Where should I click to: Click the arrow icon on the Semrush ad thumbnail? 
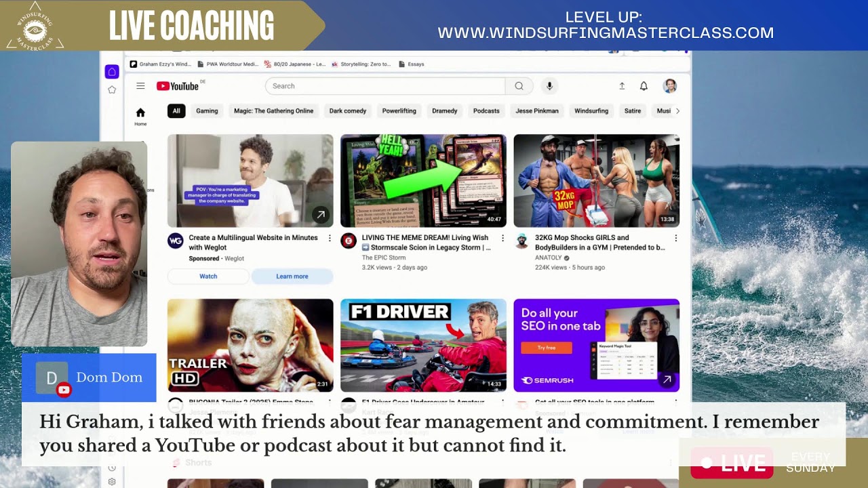(x=667, y=380)
